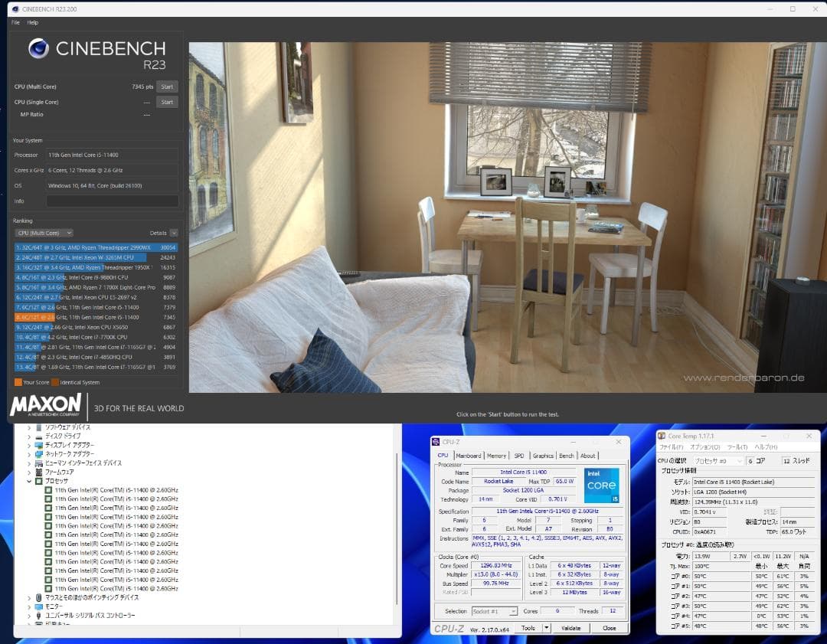
Task: Expand the Monitor tree node
Action: (x=29, y=606)
